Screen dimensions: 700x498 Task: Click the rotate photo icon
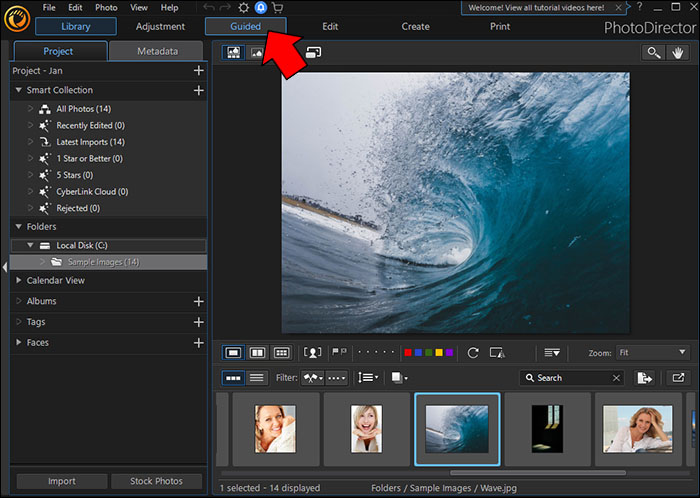pyautogui.click(x=473, y=353)
